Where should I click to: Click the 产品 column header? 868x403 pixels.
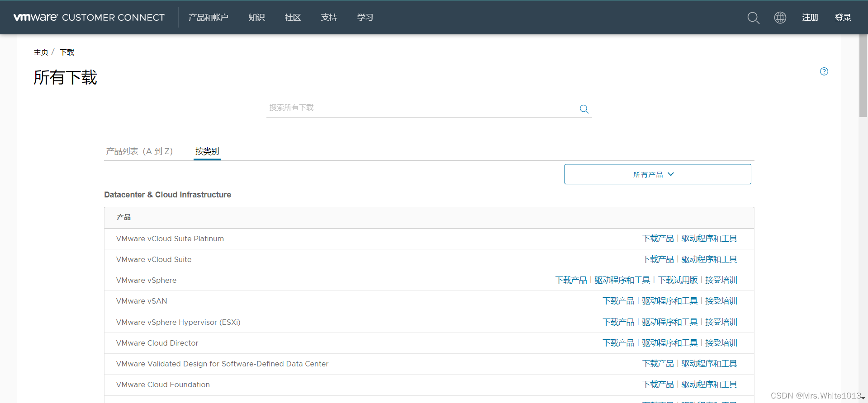click(x=123, y=217)
